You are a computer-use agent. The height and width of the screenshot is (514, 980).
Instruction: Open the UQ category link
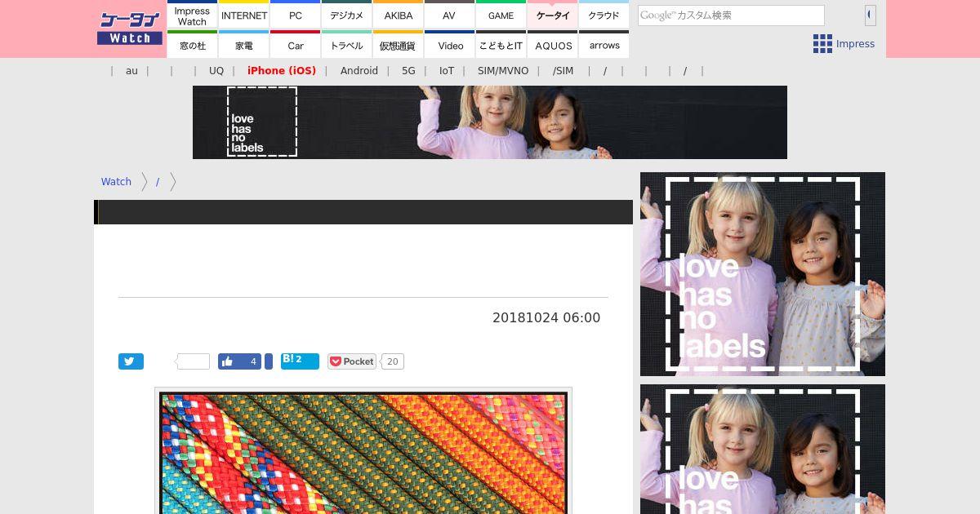coord(216,71)
